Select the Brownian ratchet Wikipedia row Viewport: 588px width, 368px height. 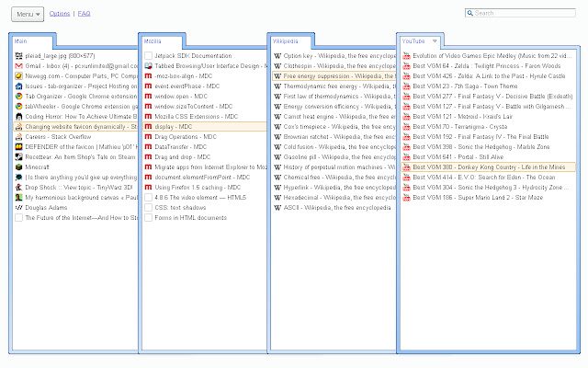point(334,137)
